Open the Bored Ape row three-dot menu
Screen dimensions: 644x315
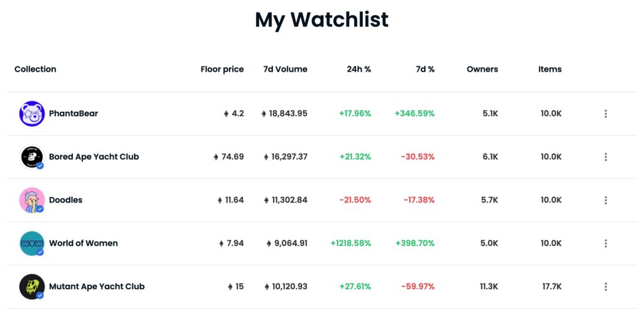(x=606, y=157)
